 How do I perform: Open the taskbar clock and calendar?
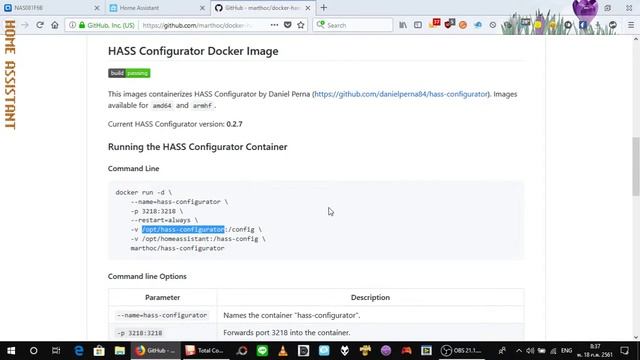[596, 351]
